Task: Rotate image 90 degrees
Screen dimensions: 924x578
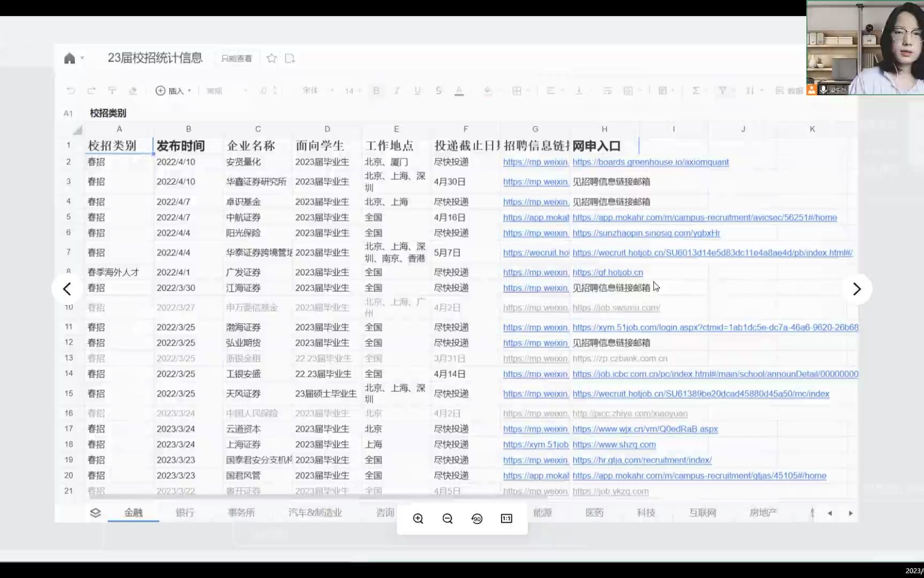Action: 477,519
